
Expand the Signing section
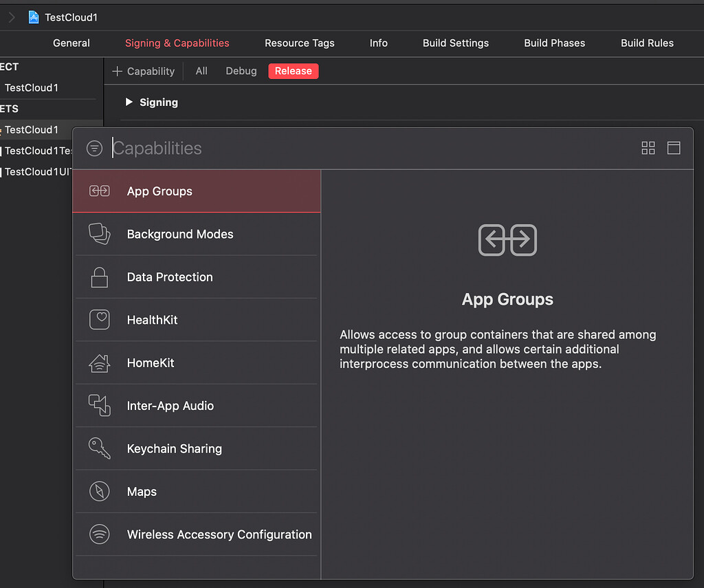point(129,102)
